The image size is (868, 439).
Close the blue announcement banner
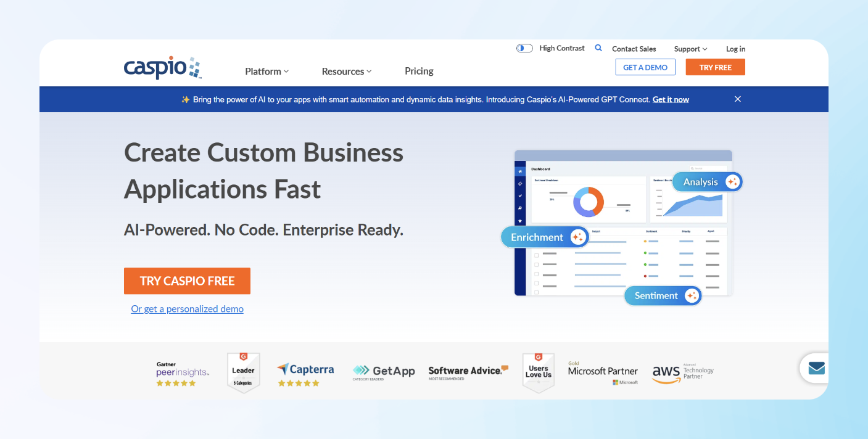tap(738, 99)
